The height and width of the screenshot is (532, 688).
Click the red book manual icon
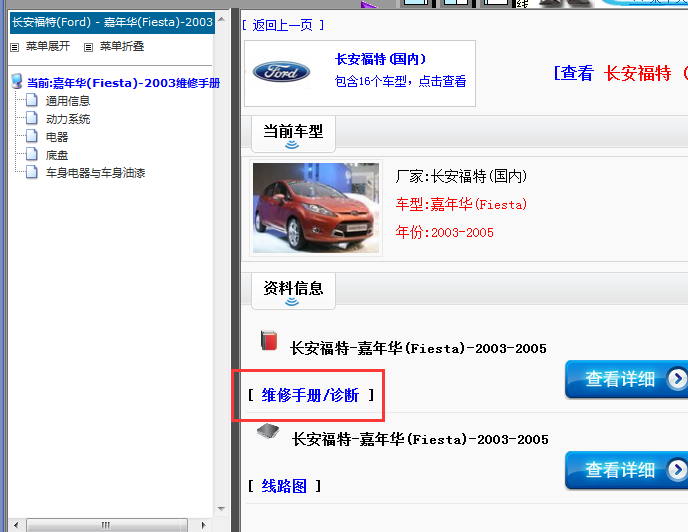point(268,340)
